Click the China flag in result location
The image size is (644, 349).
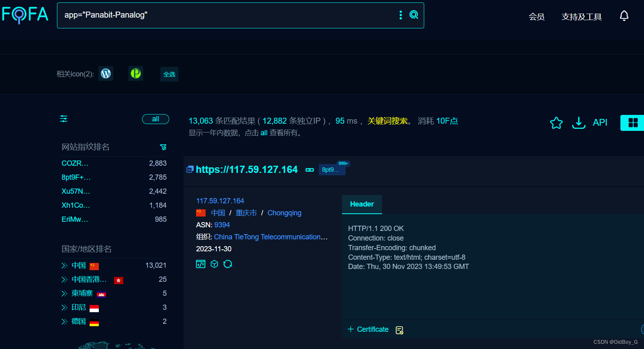(x=201, y=213)
